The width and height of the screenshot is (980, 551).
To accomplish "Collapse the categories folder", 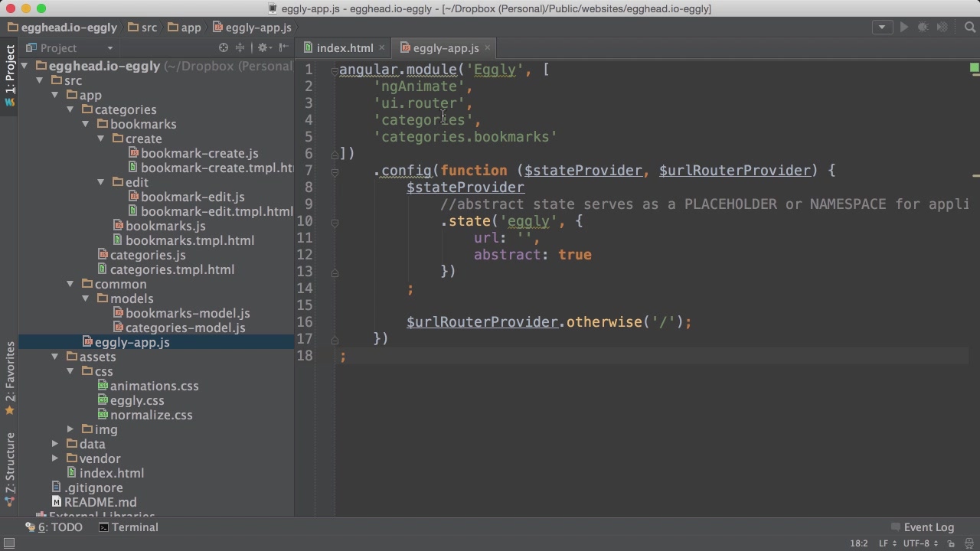I will click(70, 109).
